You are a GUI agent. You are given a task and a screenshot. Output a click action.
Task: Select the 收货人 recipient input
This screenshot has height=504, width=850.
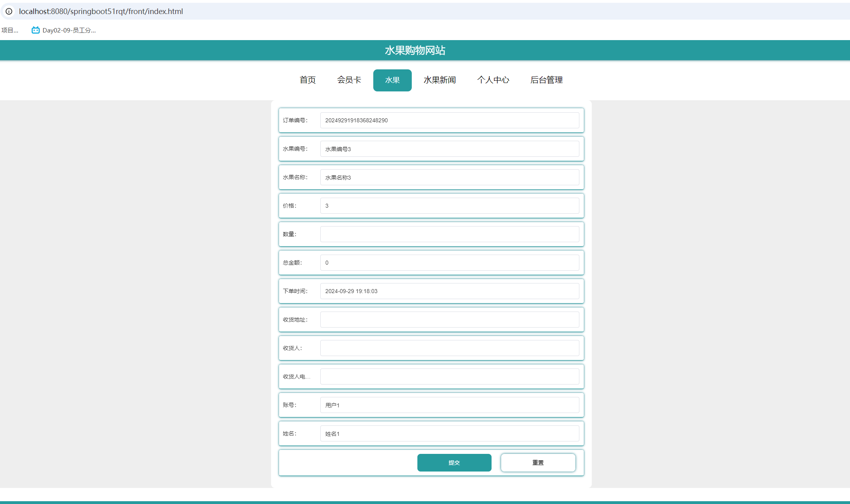(449, 348)
